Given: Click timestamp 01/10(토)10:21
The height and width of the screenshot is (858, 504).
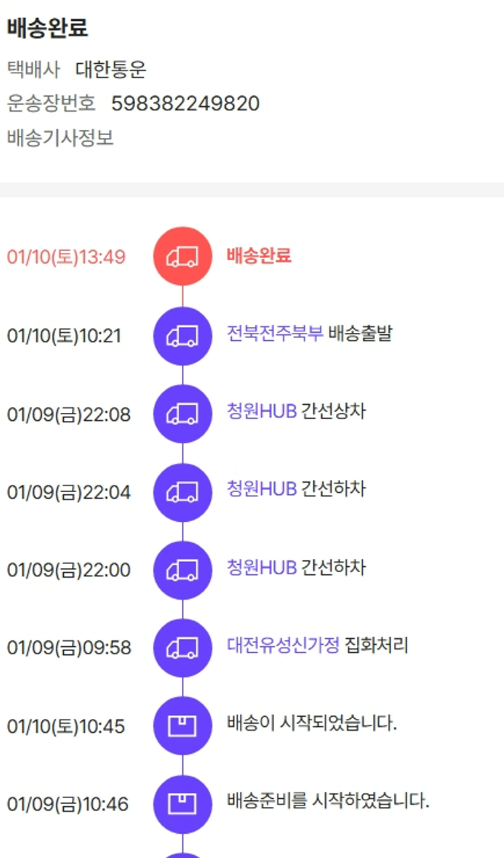Looking at the screenshot, I should (x=65, y=336).
